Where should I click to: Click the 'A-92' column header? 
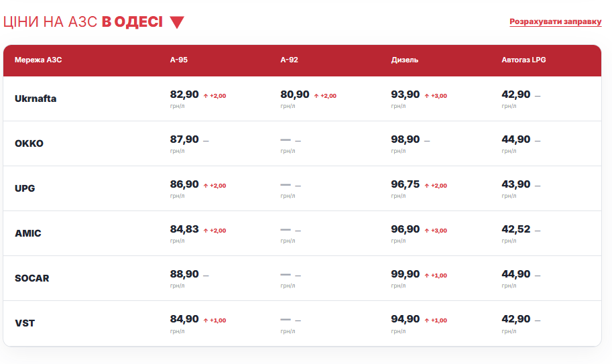tap(289, 60)
